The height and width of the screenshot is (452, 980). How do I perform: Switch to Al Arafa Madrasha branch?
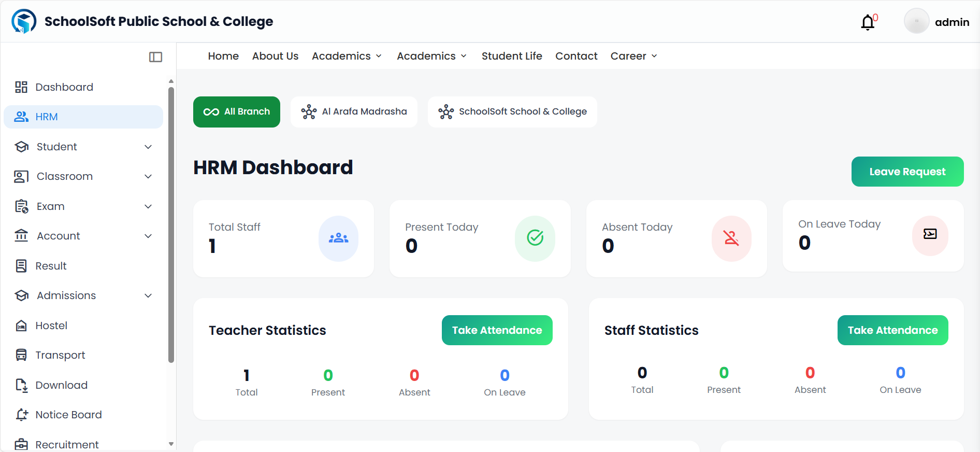click(x=354, y=112)
